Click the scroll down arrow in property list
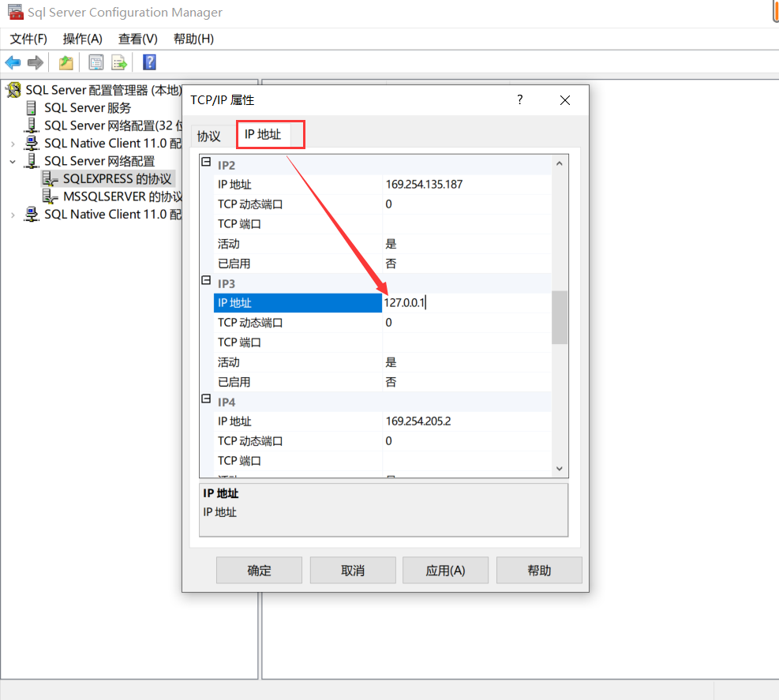779x700 pixels. pos(560,469)
